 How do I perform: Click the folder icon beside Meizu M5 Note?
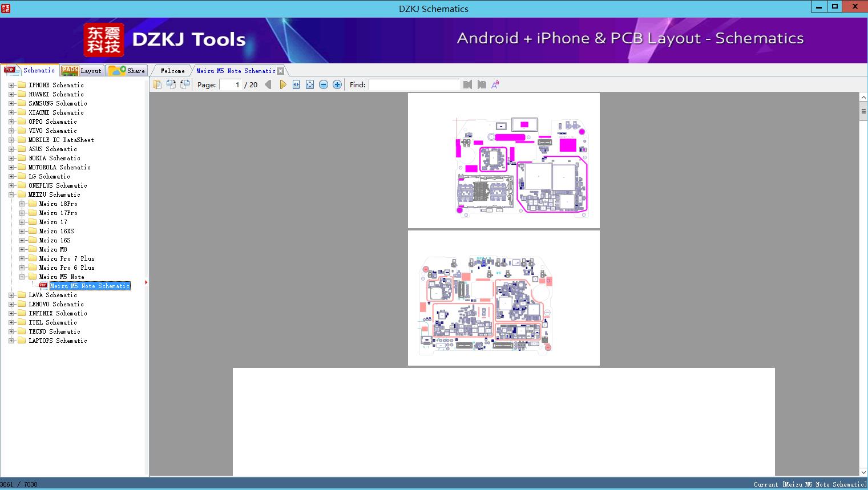tap(33, 277)
